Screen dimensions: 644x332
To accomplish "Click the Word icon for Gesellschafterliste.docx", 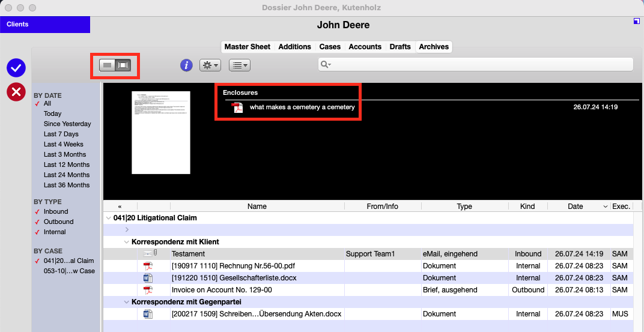I will pyautogui.click(x=148, y=278).
